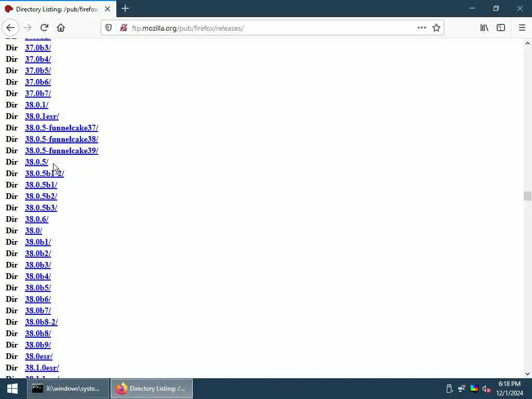Click the scrollbar down arrow

tap(527, 374)
